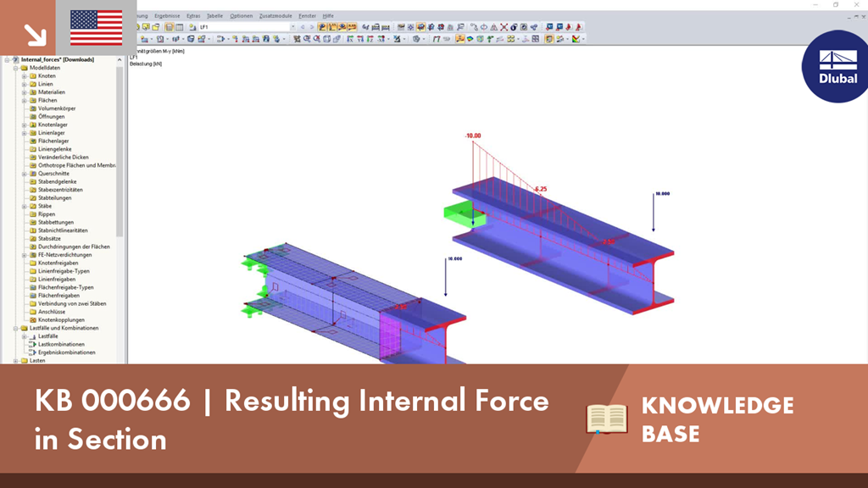The width and height of the screenshot is (868, 488).
Task: Open the Ergebnisse menu
Action: (x=167, y=16)
